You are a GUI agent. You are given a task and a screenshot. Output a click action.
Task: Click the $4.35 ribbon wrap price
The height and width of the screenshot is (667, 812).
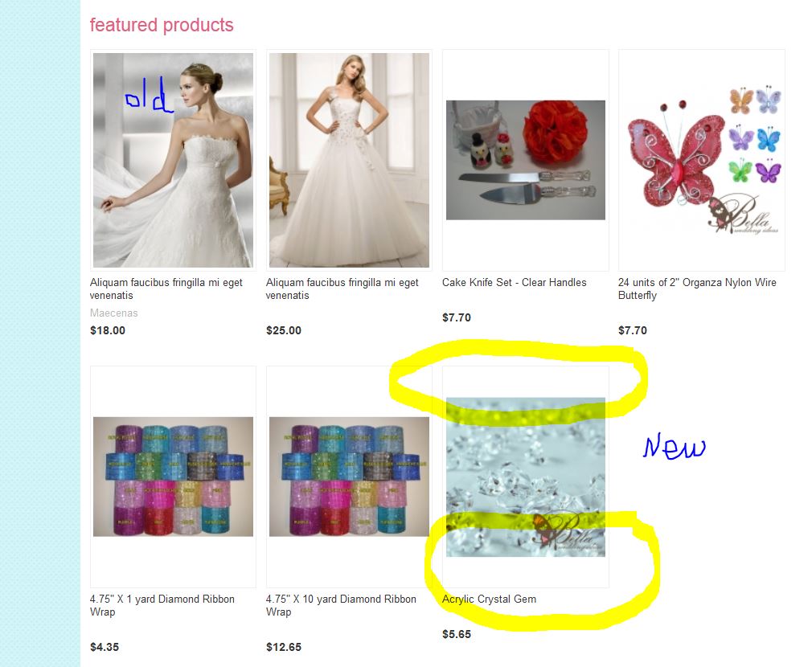tap(105, 648)
